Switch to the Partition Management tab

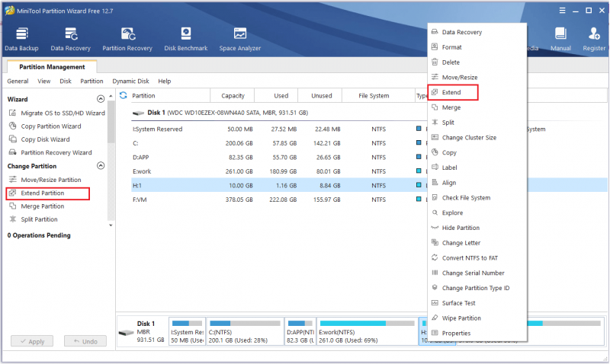[52, 67]
